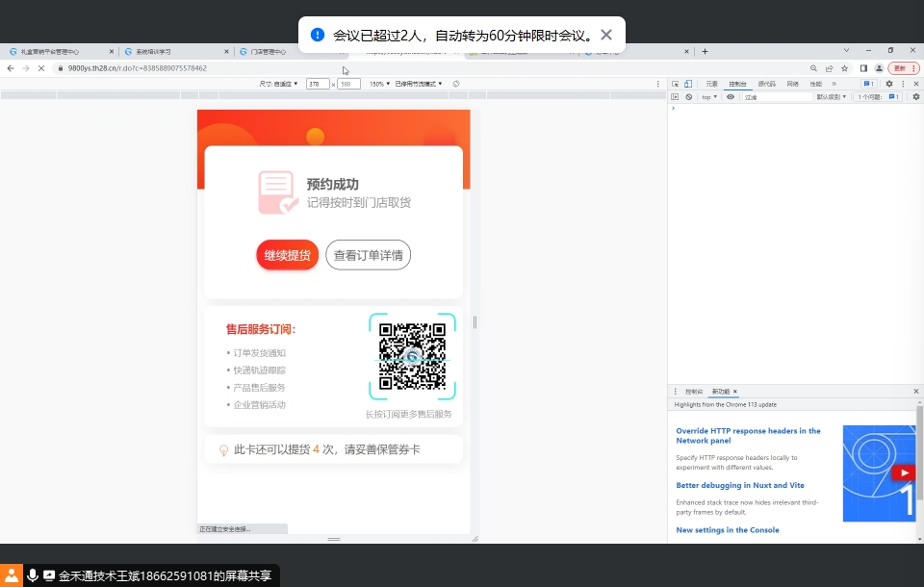Image resolution: width=924 pixels, height=587 pixels.
Task: Bookmark this page with the star icon
Action: pos(844,68)
